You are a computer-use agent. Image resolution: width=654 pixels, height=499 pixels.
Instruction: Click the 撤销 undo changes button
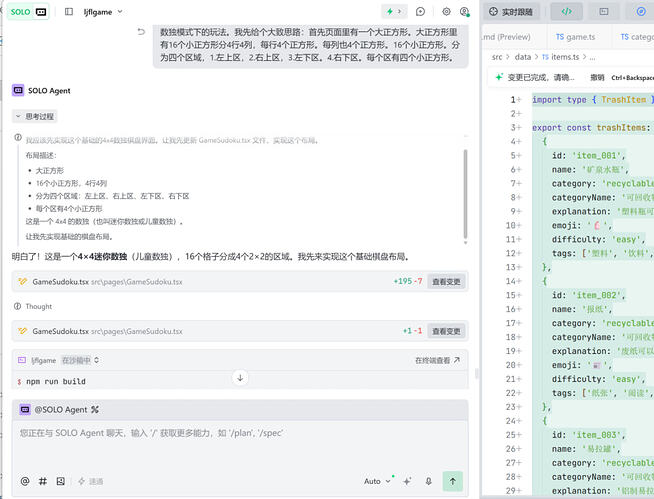[597, 78]
